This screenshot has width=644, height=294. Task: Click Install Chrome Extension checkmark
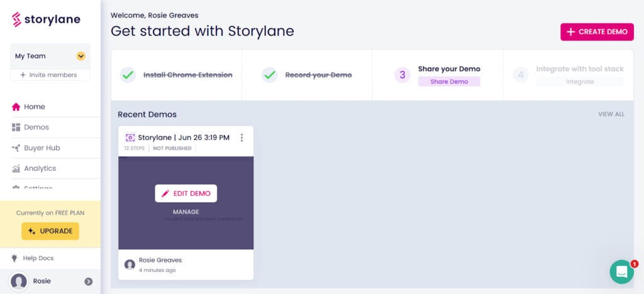[128, 75]
